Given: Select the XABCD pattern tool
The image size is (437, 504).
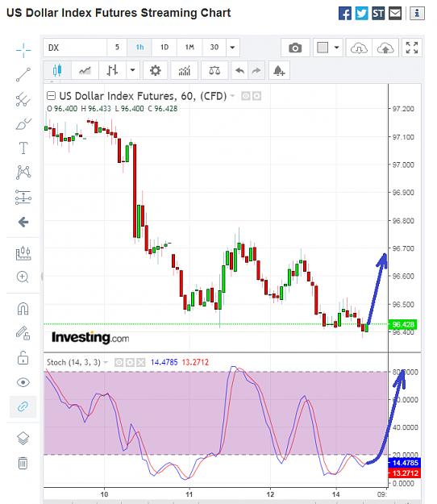Looking at the screenshot, I should tap(23, 173).
